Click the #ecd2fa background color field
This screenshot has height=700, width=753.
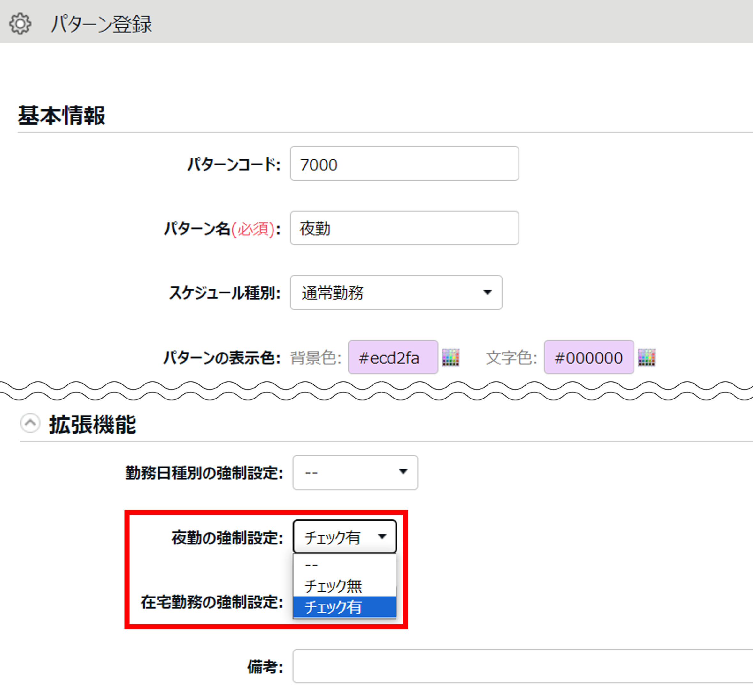[393, 357]
